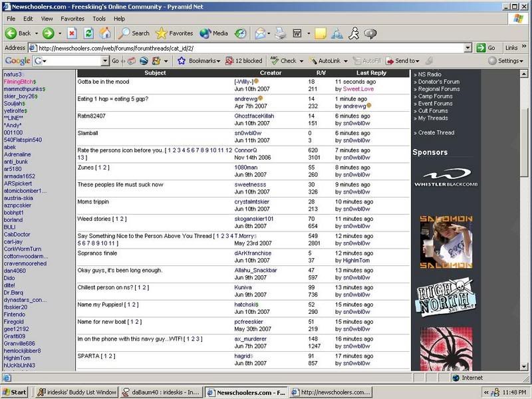Click the Refresh page icon
Image resolution: width=532 pixels, height=399 pixels.
click(x=88, y=33)
